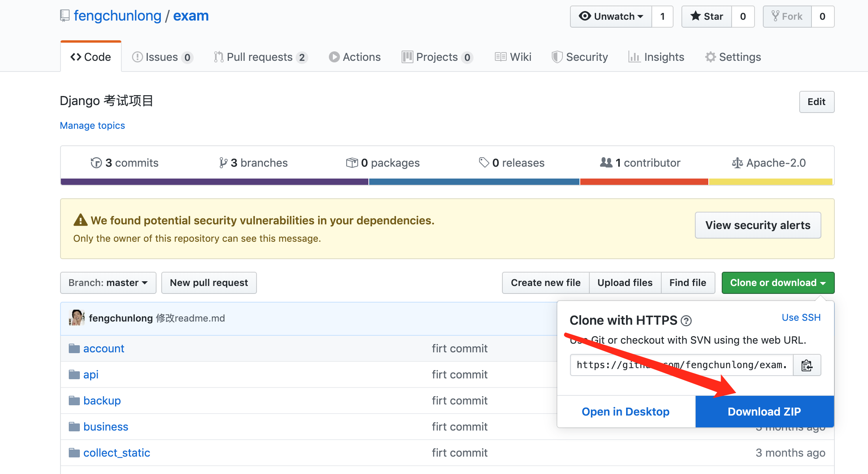Click the Edit description button
The height and width of the screenshot is (474, 868).
coord(817,102)
